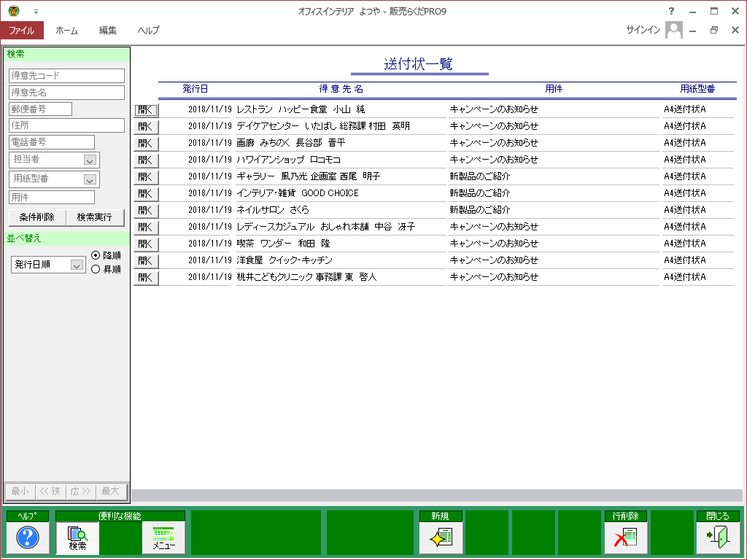This screenshot has height=560, width=747.
Task: Open the ファイル tab
Action: pos(22,31)
